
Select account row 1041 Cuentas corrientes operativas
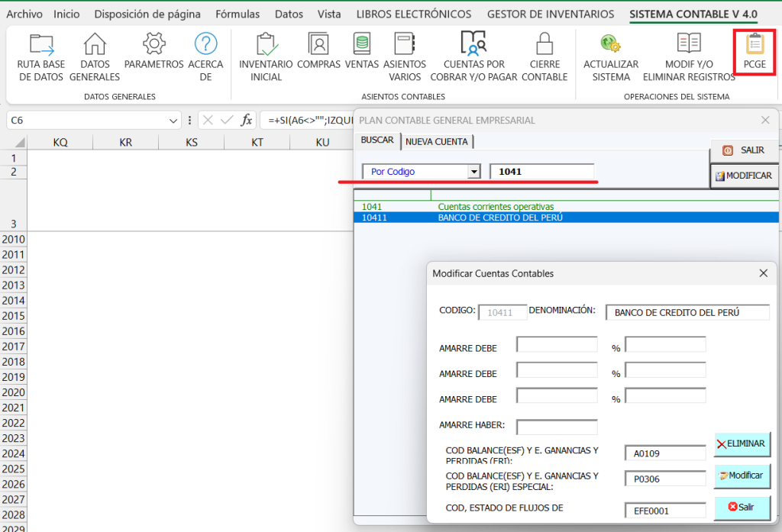tap(566, 206)
